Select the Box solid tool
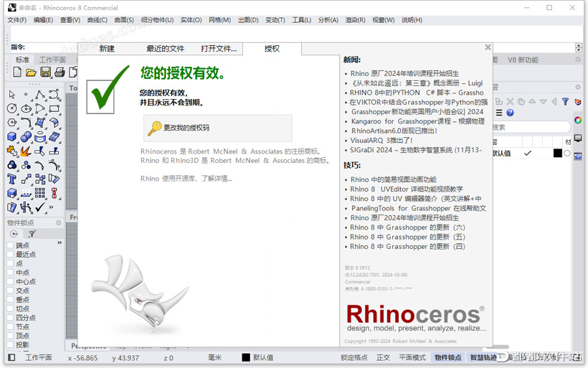Viewport: 588px width, 368px height. 12,137
